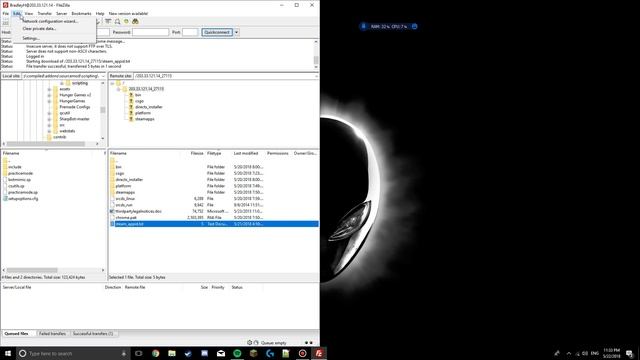The height and width of the screenshot is (360, 640).
Task: Click the Windows Start button
Action: coord(8,353)
